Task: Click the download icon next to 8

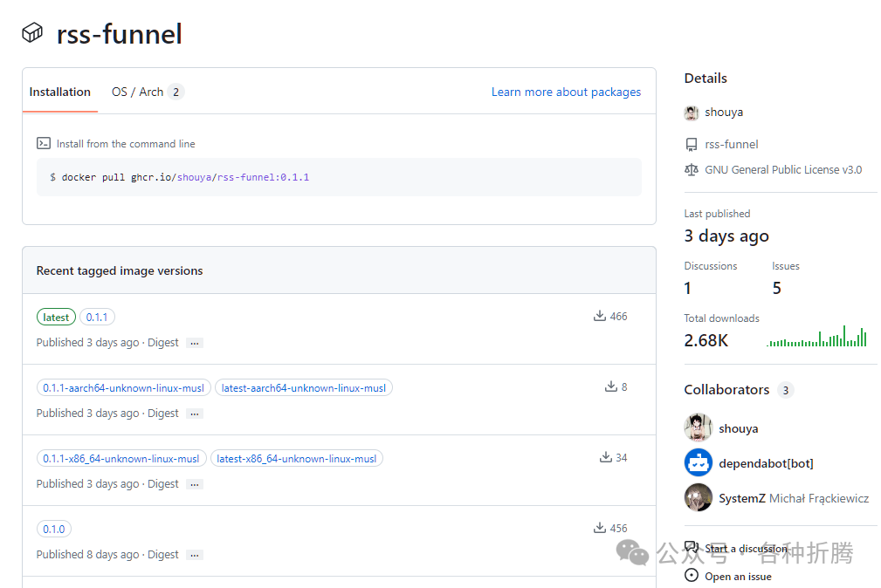Action: 610,386
